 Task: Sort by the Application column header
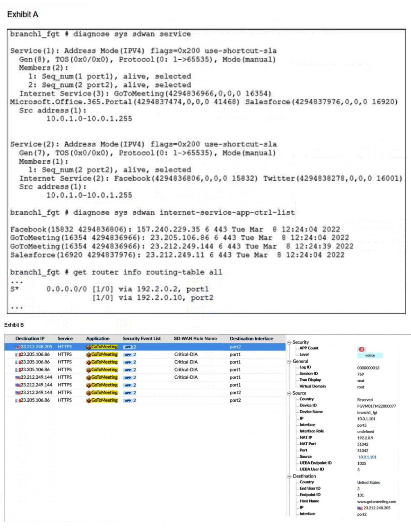pos(98,339)
